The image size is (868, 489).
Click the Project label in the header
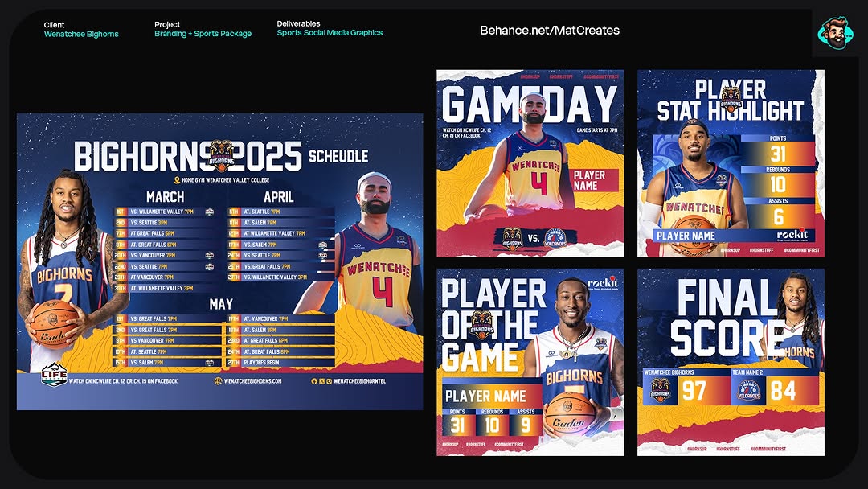tap(167, 24)
